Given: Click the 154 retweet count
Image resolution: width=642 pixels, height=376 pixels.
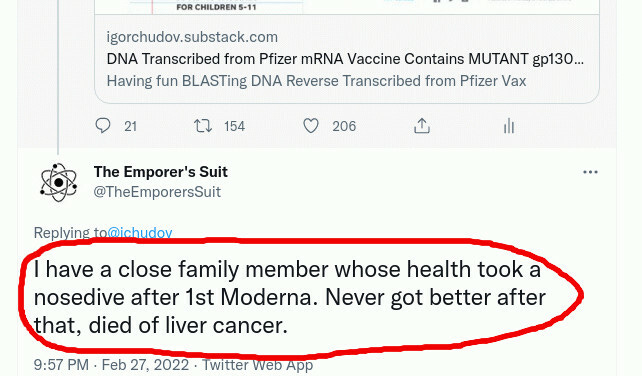Looking at the screenshot, I should coord(234,126).
